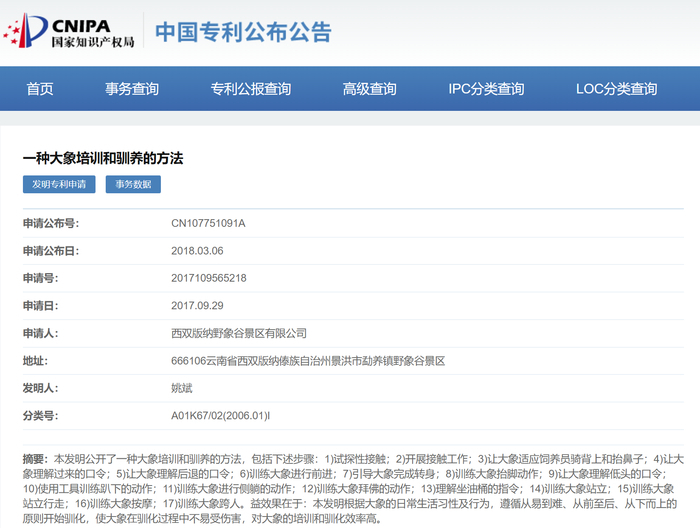Open the 事务查询 navigation item

point(132,89)
